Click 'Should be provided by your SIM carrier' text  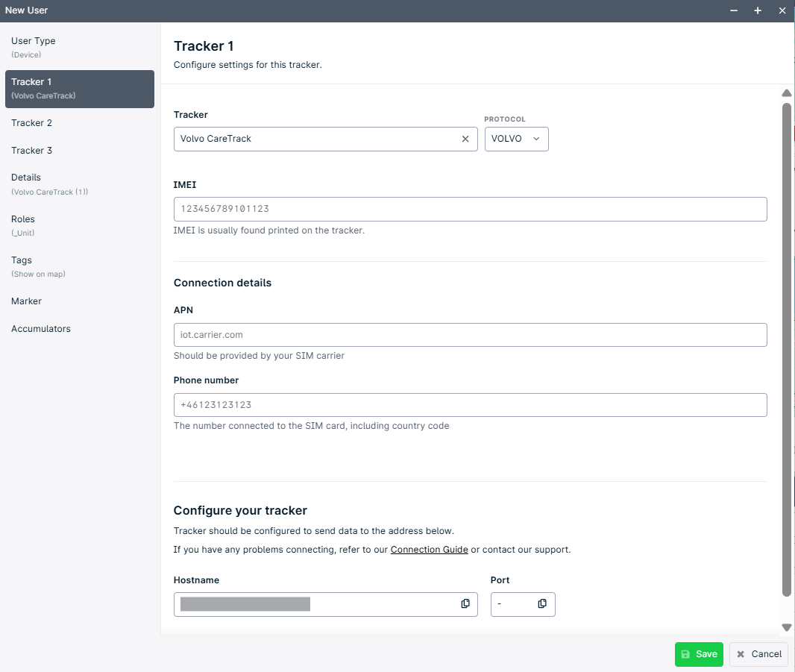[259, 356]
